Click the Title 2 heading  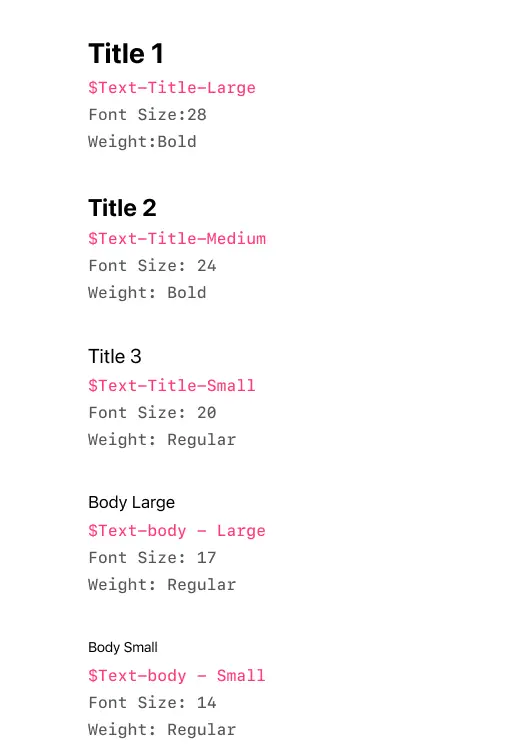point(122,208)
